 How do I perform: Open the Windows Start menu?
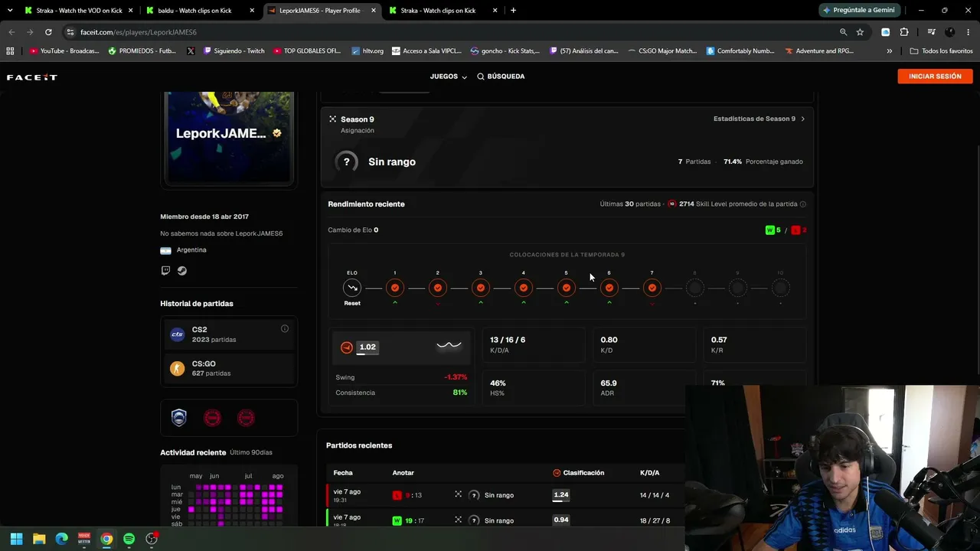point(16,539)
